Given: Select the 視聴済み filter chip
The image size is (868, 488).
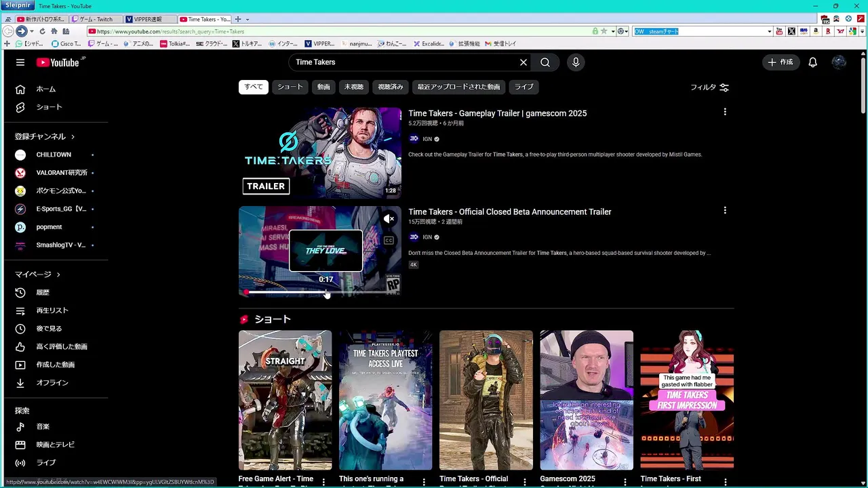Looking at the screenshot, I should click(x=391, y=87).
